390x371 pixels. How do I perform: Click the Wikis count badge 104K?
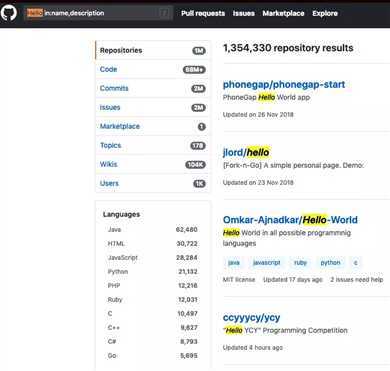point(195,165)
